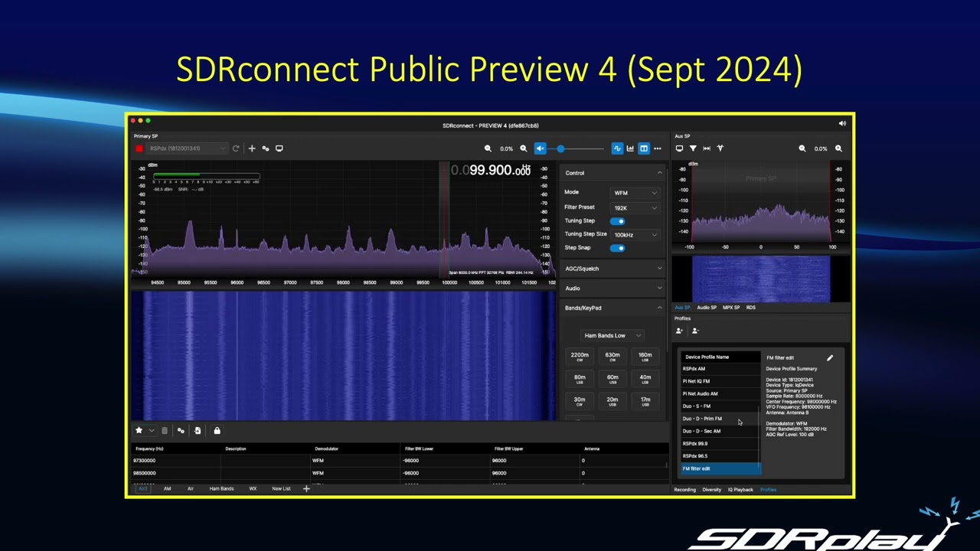Toggle the bar chart view button
980x551 pixels.
coord(630,148)
